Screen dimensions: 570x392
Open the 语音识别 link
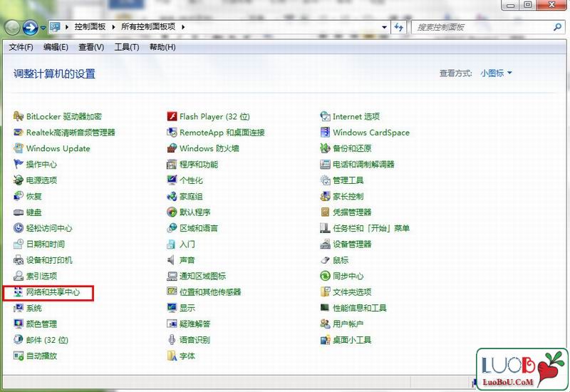pos(195,340)
